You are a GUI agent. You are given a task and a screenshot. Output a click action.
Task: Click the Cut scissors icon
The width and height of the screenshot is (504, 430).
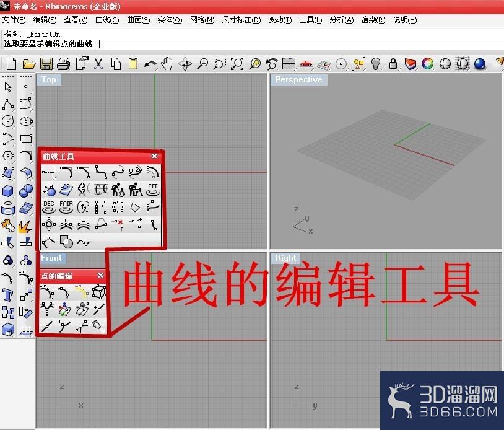(98, 64)
